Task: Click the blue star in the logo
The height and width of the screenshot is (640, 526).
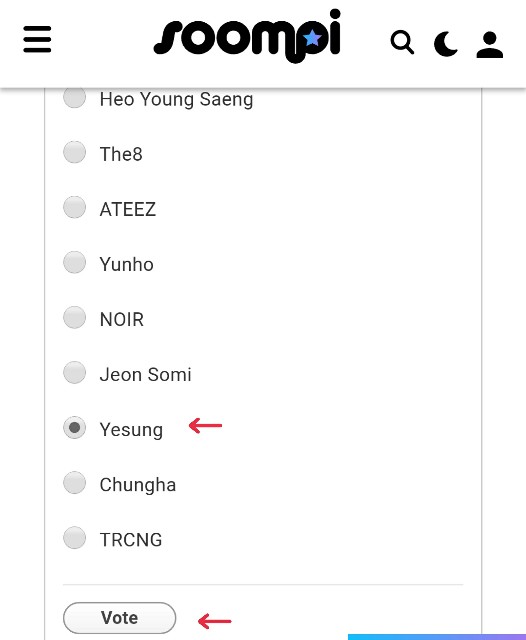Action: click(x=313, y=38)
